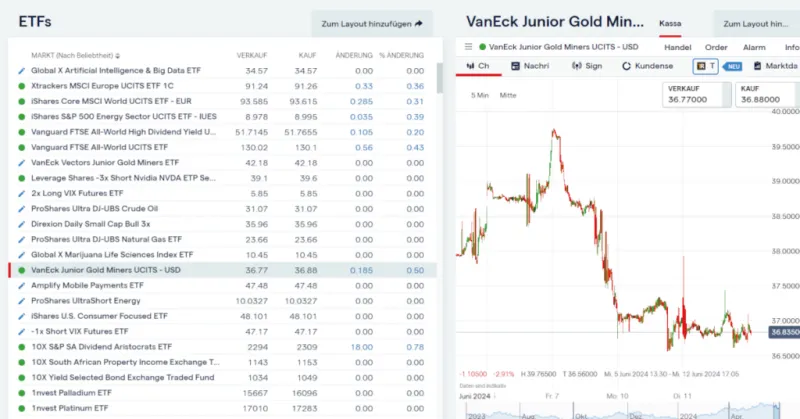Sort by the KAUF column header

[x=307, y=56]
